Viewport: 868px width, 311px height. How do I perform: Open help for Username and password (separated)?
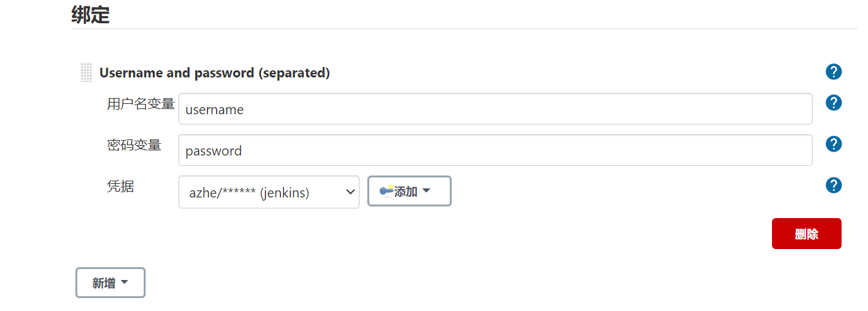[x=833, y=72]
